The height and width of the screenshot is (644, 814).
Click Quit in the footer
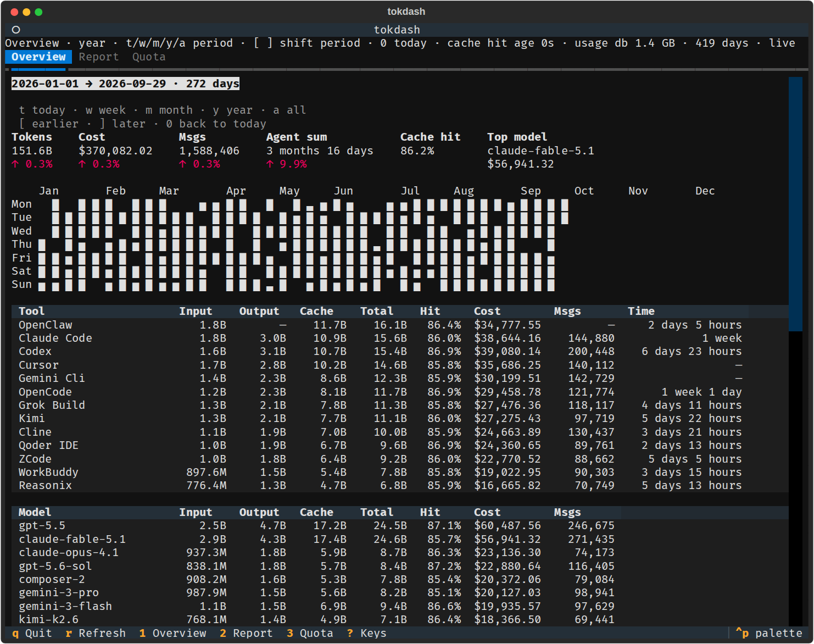pos(32,633)
